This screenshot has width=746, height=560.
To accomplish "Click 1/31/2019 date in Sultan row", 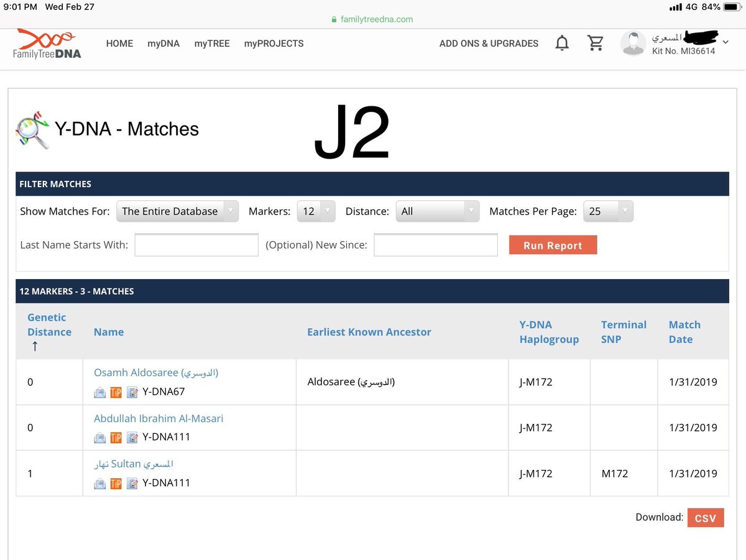I will point(693,474).
